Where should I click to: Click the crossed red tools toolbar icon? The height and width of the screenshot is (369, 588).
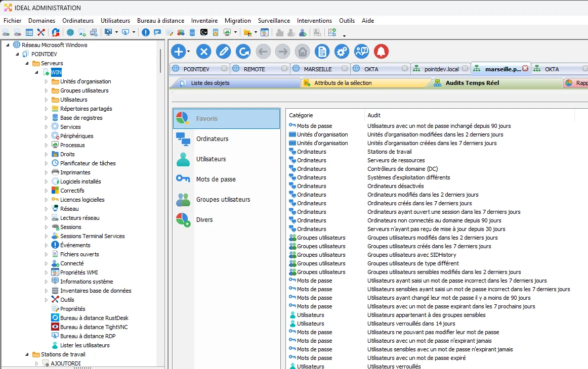(41, 32)
